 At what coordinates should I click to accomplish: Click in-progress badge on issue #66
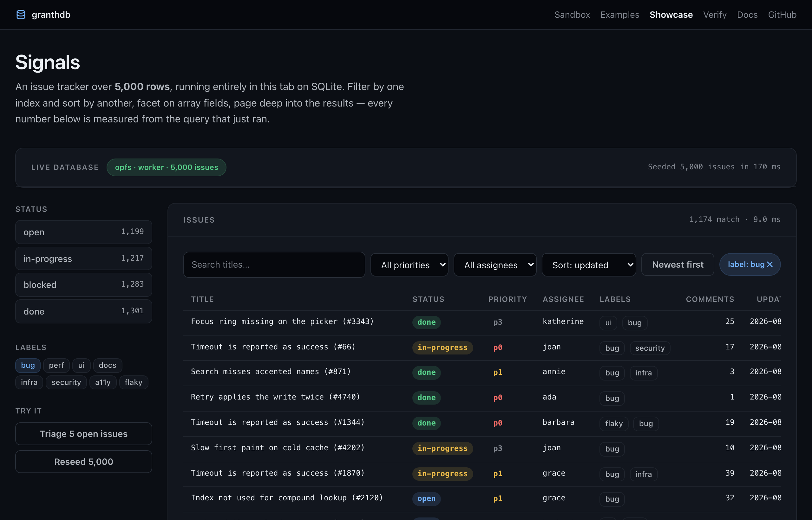[x=442, y=348]
